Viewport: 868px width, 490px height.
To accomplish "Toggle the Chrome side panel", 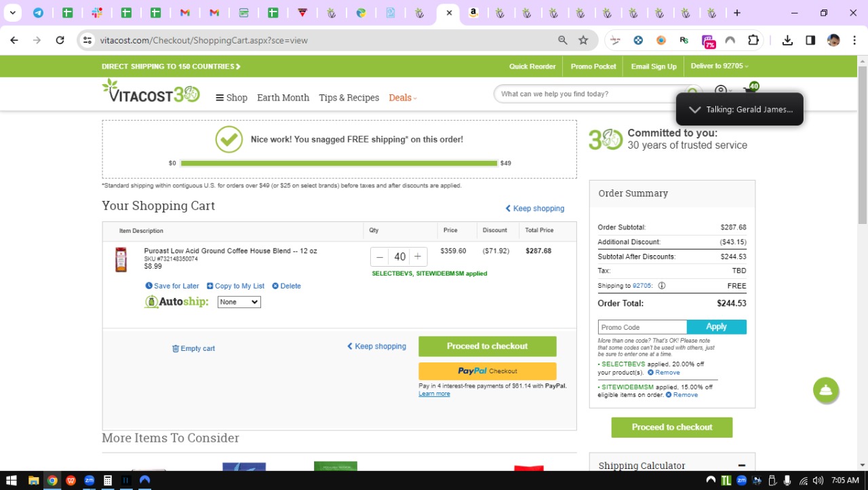I will (810, 40).
